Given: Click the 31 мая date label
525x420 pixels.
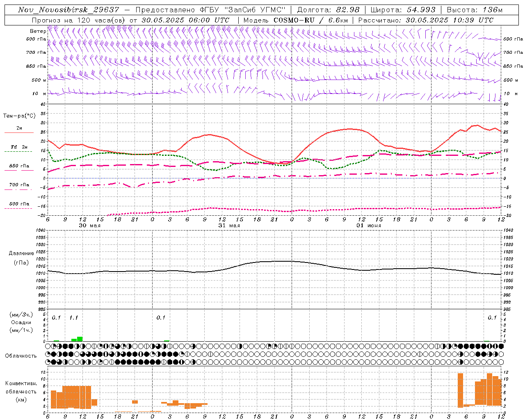Looking at the screenshot, I should [x=229, y=226].
